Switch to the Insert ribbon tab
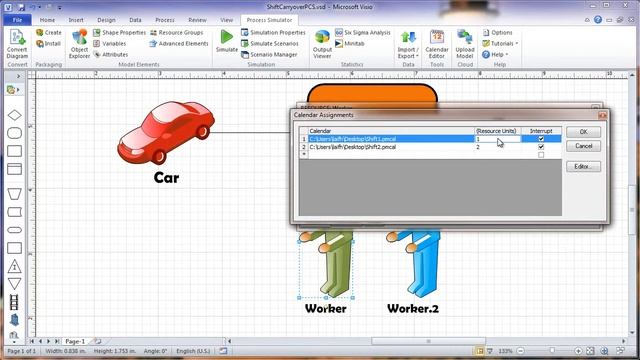640x360 pixels. pyautogui.click(x=76, y=20)
